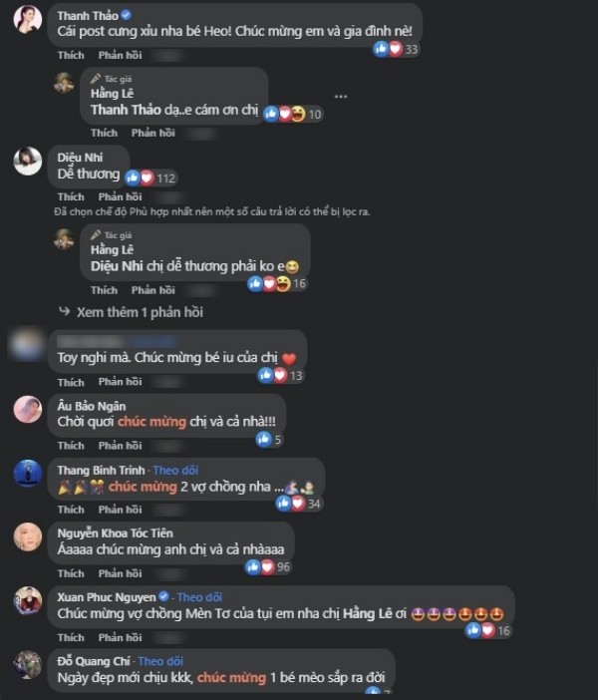Viewport: 598px width, 700px height.
Task: Click verified badge next to Thanh Thảo
Action: 127,15
